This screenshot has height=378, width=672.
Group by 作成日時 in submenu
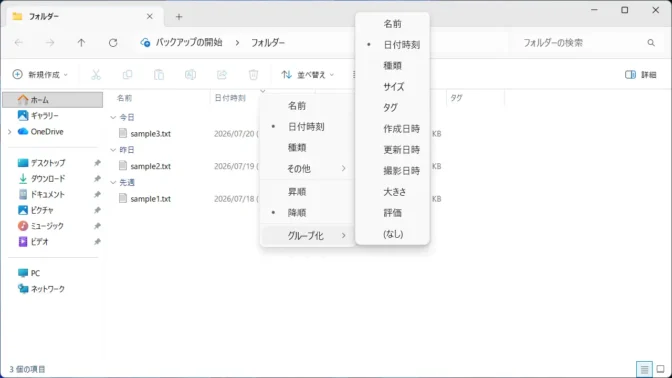click(x=392, y=129)
